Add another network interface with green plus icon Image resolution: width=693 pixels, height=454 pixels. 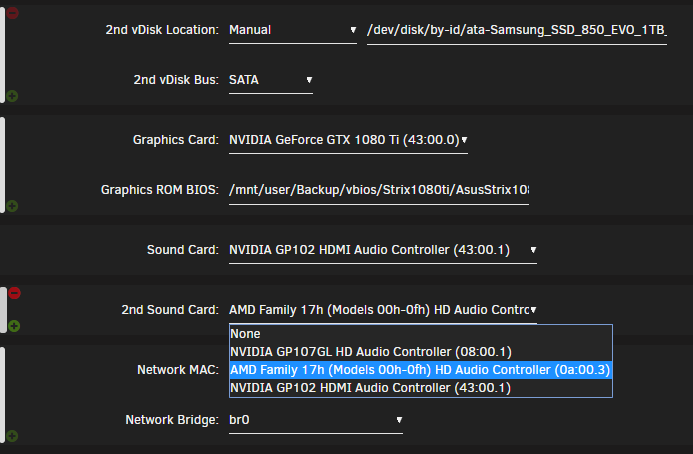[x=12, y=436]
